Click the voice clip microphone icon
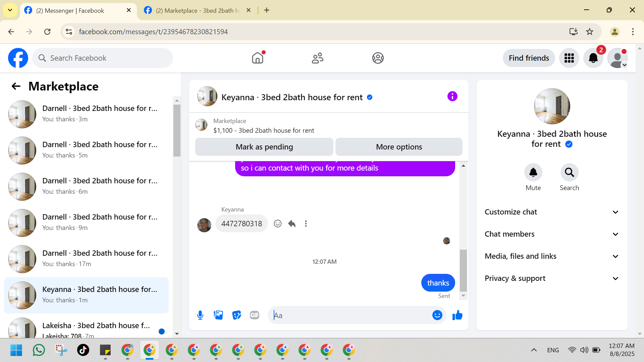644x362 pixels. pyautogui.click(x=200, y=315)
